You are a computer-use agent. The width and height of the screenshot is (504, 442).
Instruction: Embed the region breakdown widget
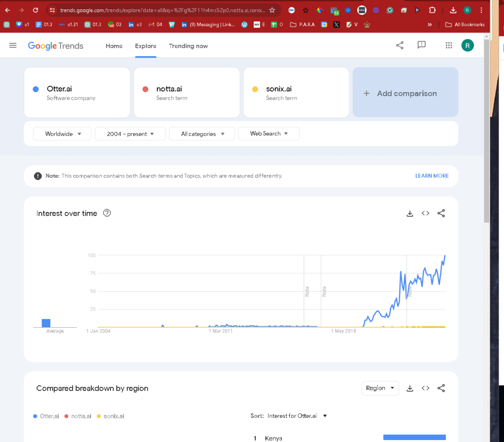(x=425, y=388)
